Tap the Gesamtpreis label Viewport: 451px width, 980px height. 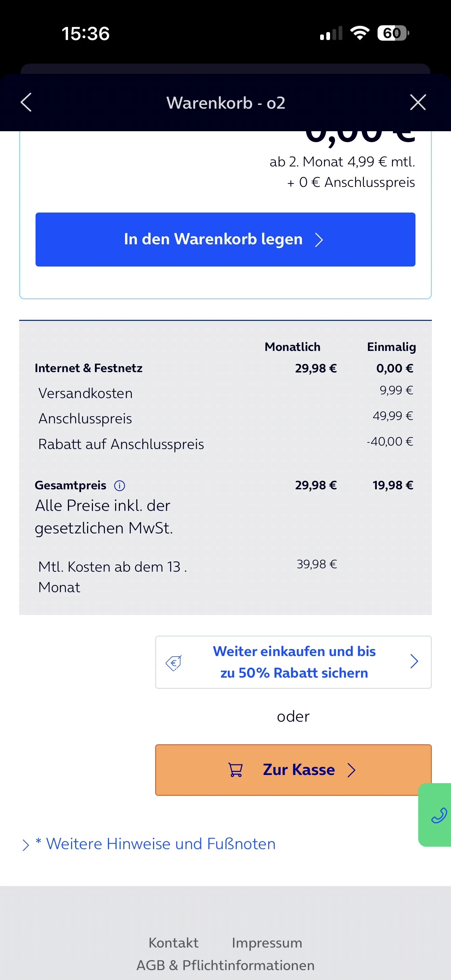click(x=70, y=486)
